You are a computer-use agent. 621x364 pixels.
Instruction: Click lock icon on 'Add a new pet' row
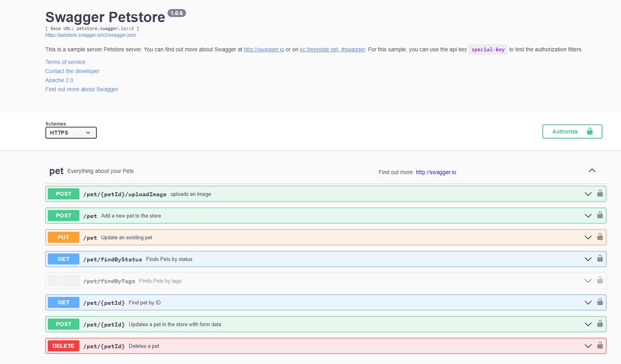pyautogui.click(x=600, y=215)
